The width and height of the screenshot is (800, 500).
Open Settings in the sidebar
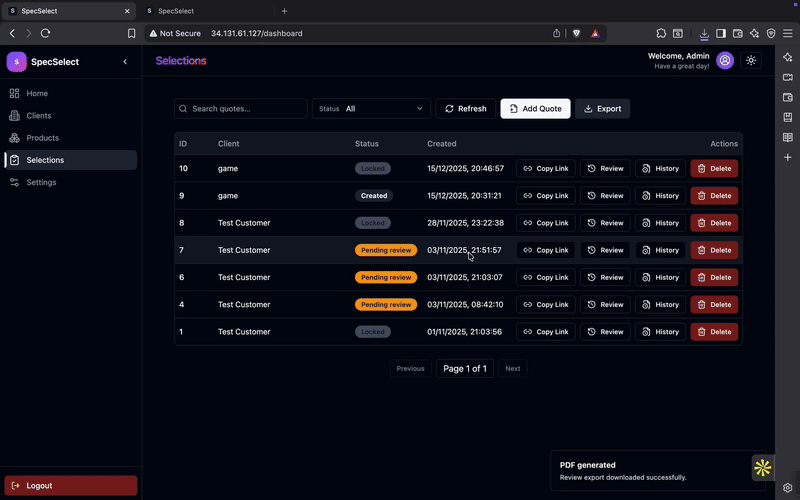tap(41, 182)
